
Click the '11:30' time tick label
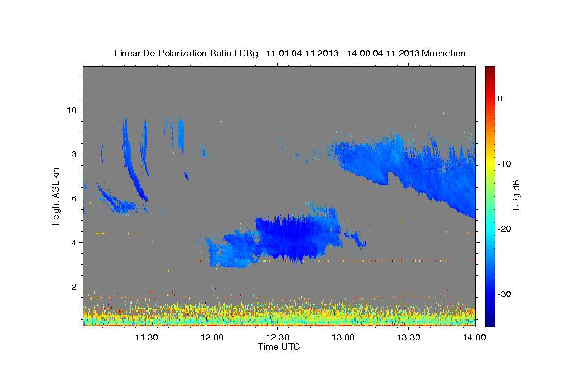click(147, 337)
